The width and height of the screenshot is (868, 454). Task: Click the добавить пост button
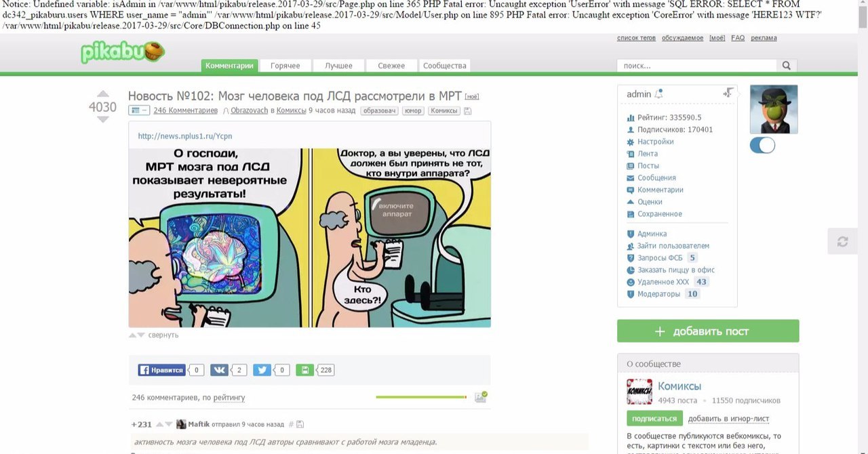tap(708, 331)
